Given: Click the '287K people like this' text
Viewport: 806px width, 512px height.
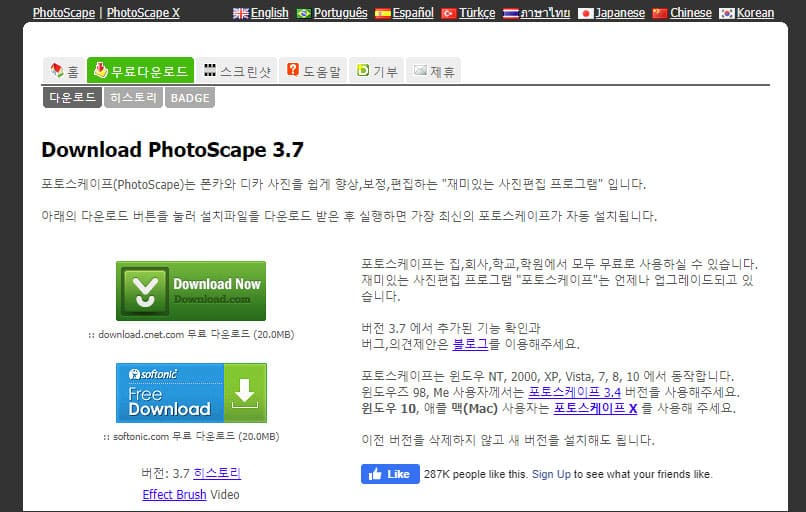Looking at the screenshot, I should (475, 474).
